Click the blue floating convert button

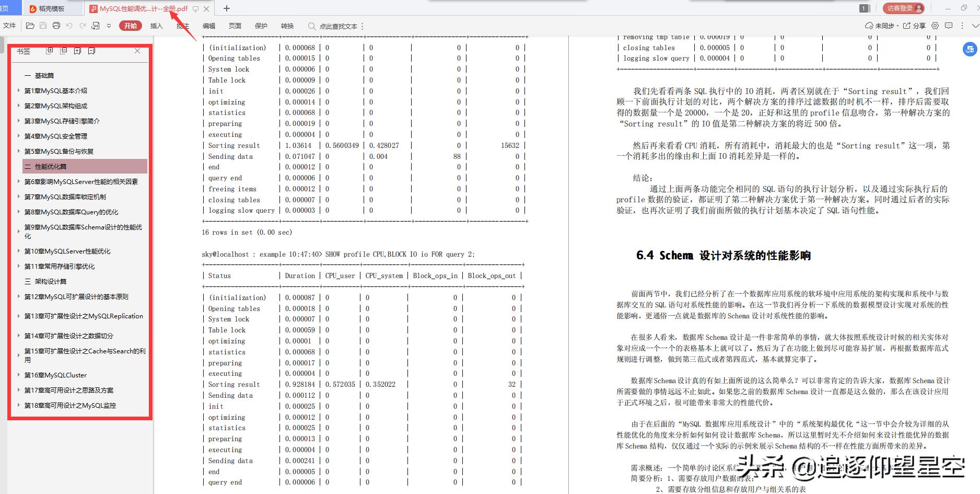pyautogui.click(x=970, y=50)
